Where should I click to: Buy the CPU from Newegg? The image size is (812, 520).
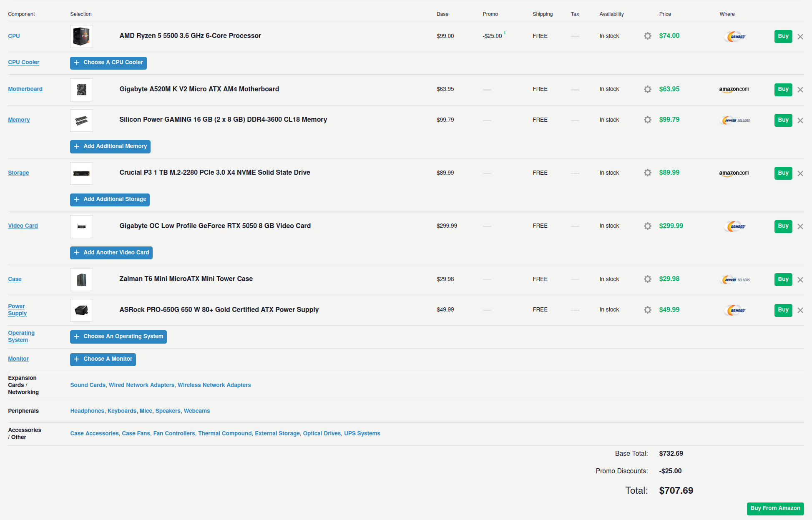coord(783,36)
